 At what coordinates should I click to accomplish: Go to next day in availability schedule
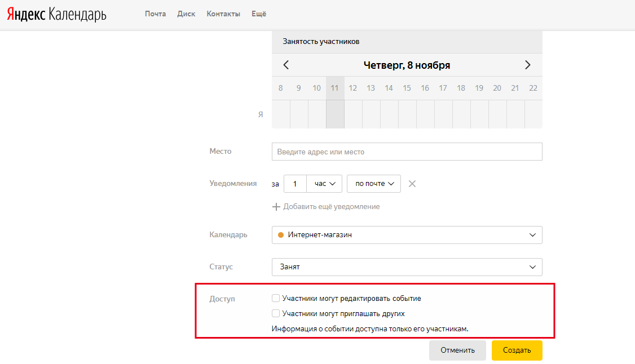coord(527,65)
